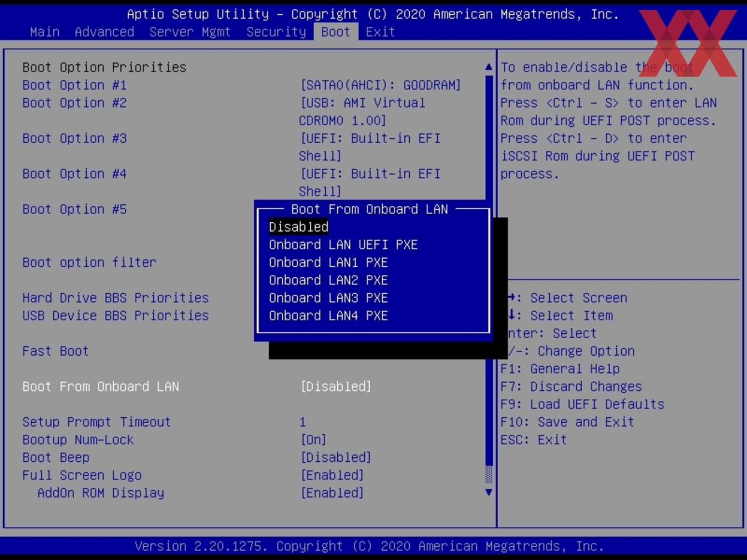Select Onboard LAN UEFI PXE option
Image resolution: width=747 pixels, height=560 pixels.
click(x=343, y=245)
